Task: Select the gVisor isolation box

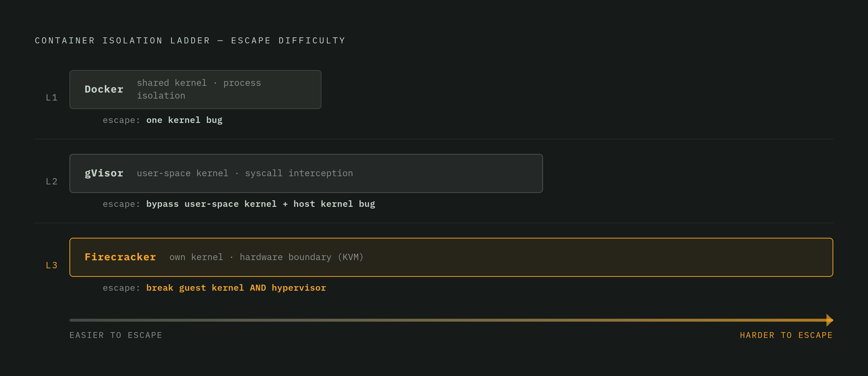Action: click(x=306, y=173)
